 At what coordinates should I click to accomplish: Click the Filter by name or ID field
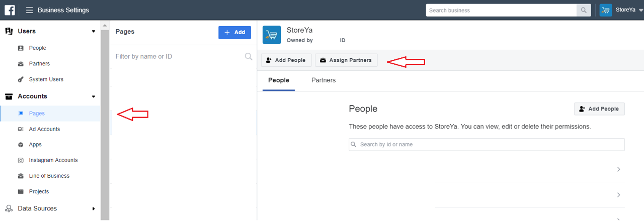pos(179,57)
